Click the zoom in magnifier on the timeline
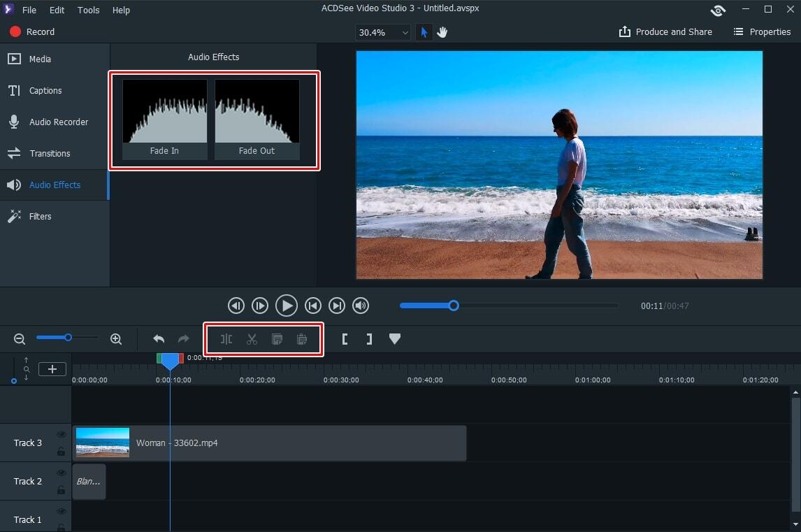The image size is (801, 532). (x=116, y=338)
